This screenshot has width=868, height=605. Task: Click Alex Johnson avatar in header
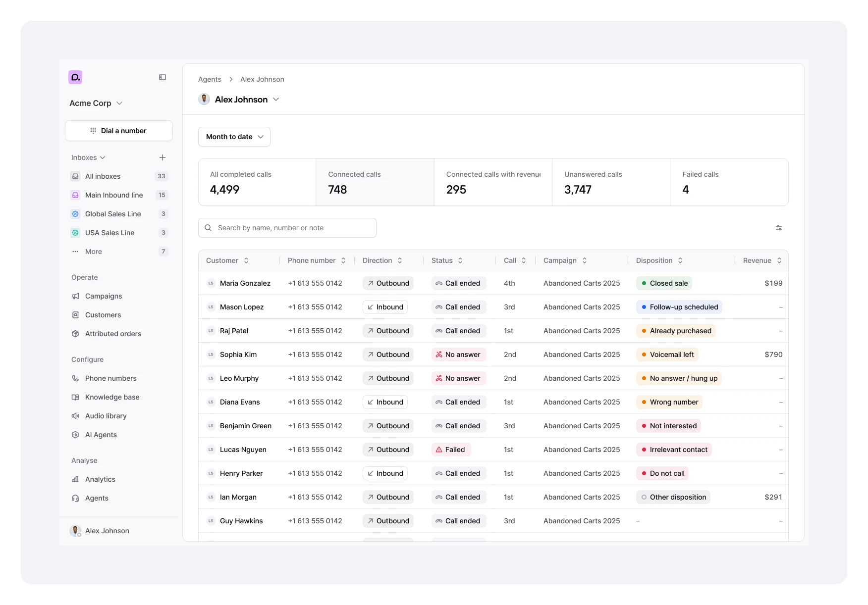[x=204, y=99]
